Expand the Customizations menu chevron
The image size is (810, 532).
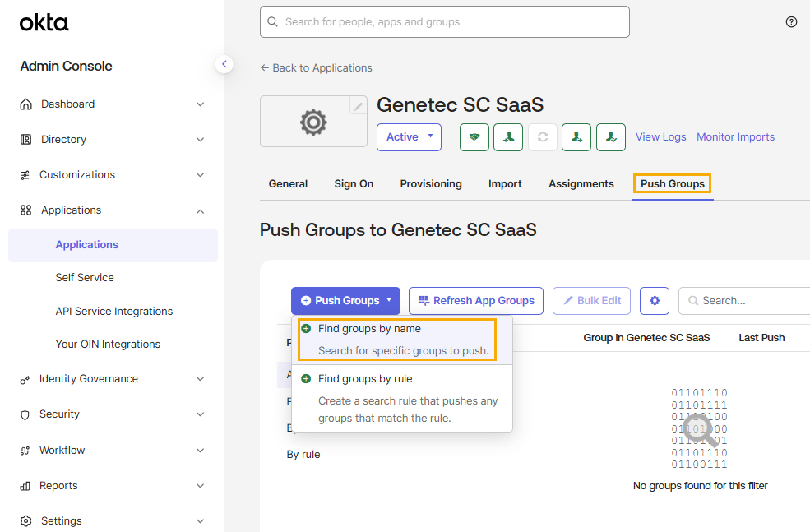pos(201,175)
